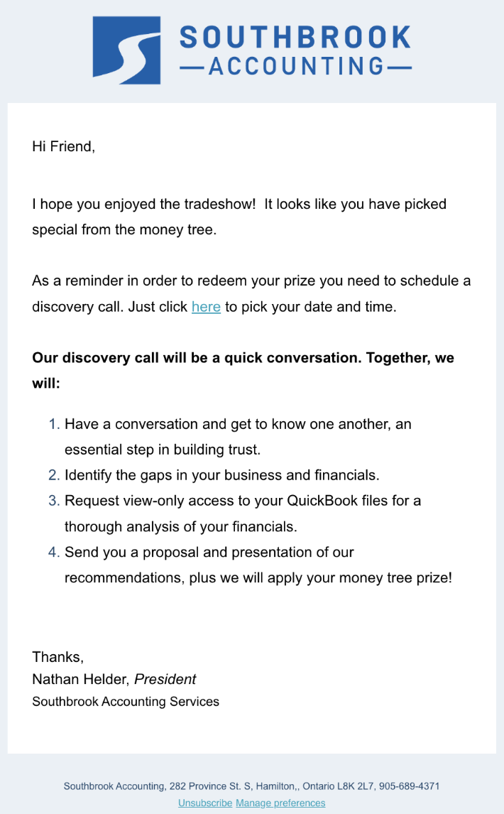The width and height of the screenshot is (504, 814).
Task: Select list item 2 'Identify the gaps'
Action: pos(222,475)
